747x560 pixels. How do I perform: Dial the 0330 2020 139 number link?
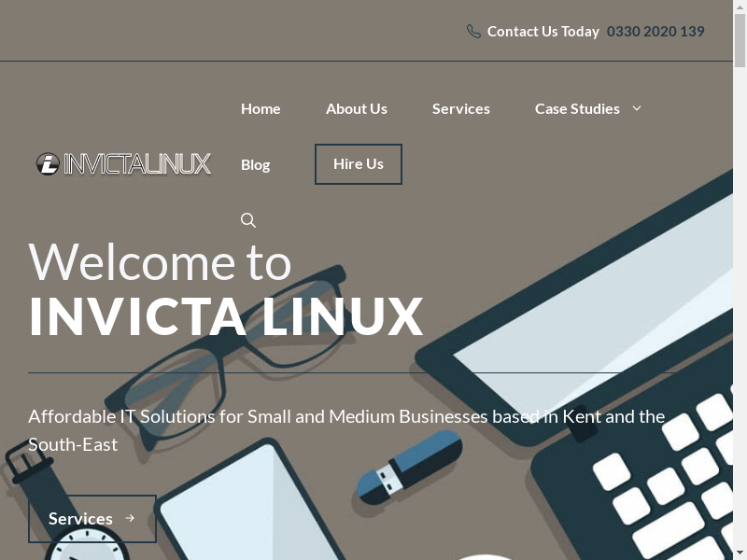pyautogui.click(x=655, y=32)
